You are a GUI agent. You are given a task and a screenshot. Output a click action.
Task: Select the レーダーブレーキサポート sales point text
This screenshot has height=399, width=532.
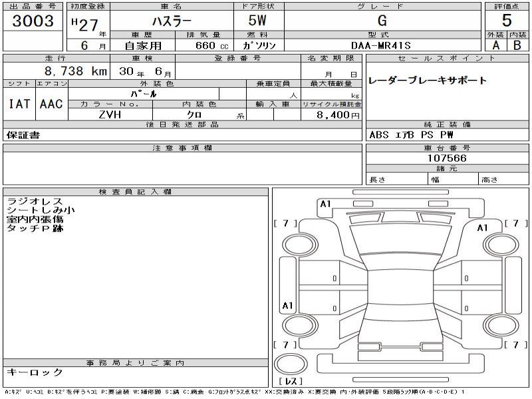pyautogui.click(x=427, y=80)
